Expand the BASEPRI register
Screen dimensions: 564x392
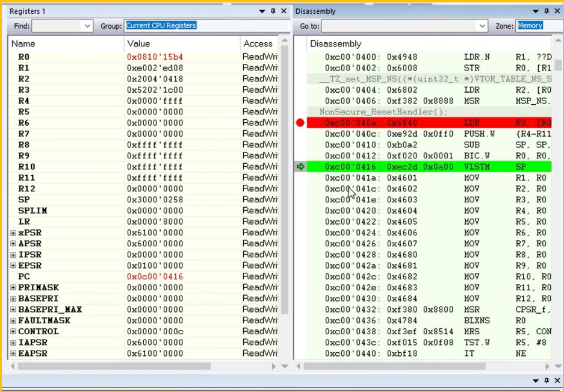coord(13,299)
